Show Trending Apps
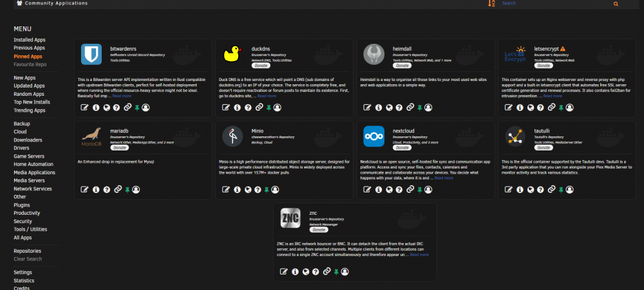 30,111
